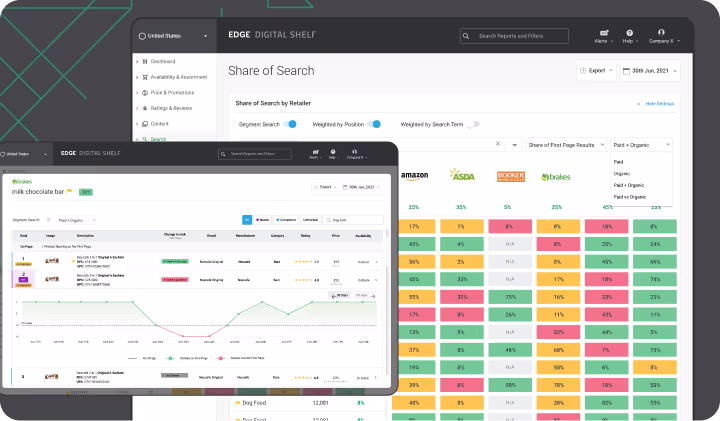
Task: Open company account icon in front window
Action: click(x=354, y=152)
